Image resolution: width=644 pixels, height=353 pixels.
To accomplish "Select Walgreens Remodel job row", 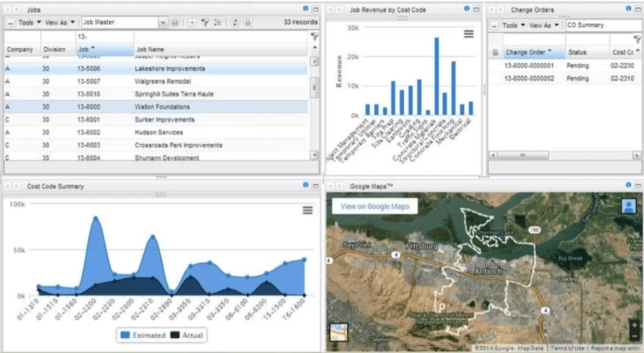I will pos(156,81).
